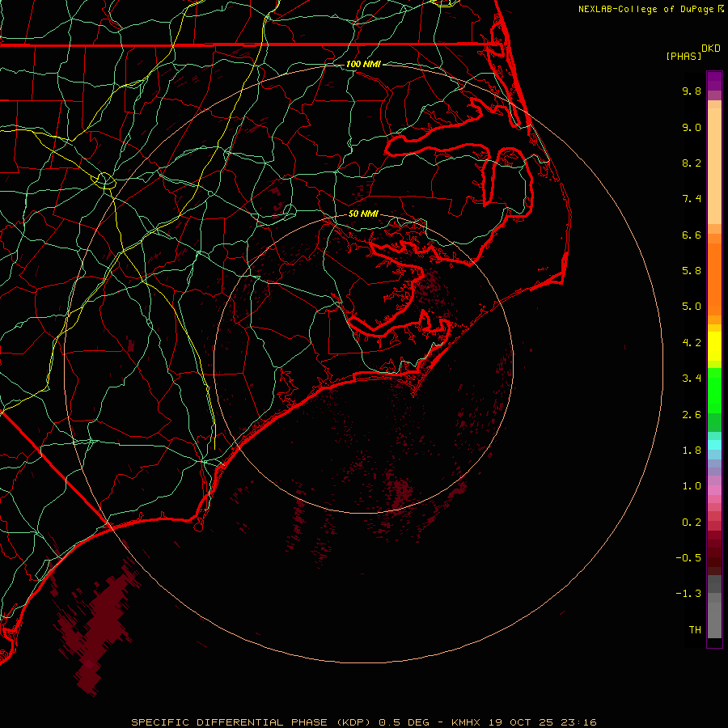Click the "NEXLAB-College of DuPage" credit text
The height and width of the screenshot is (728, 728).
coord(645,9)
